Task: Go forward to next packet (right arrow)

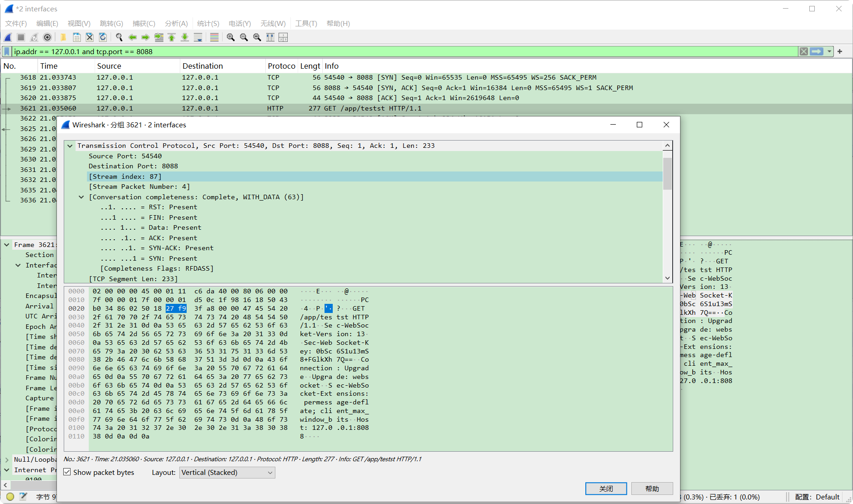Action: (x=146, y=37)
